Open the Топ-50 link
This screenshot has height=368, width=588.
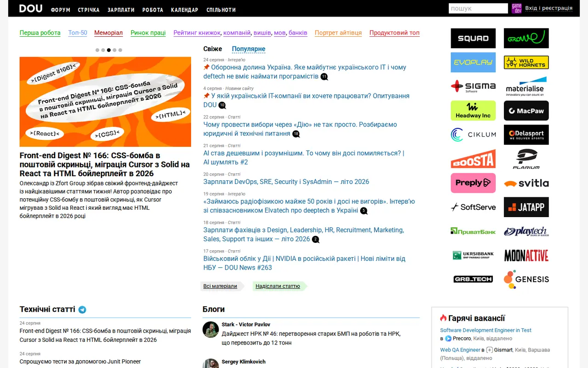[78, 33]
